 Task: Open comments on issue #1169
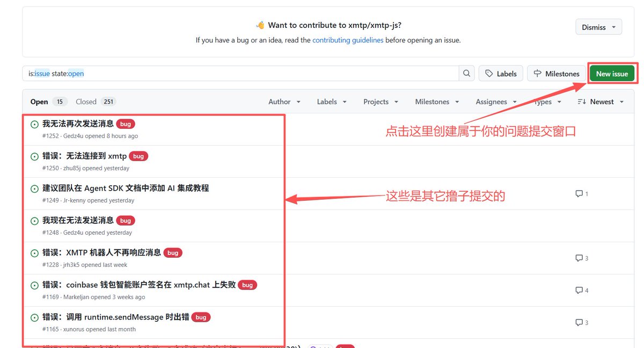582,290
